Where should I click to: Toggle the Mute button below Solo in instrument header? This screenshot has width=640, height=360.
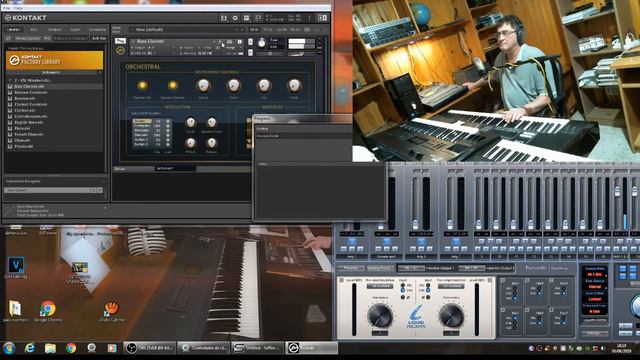point(250,53)
